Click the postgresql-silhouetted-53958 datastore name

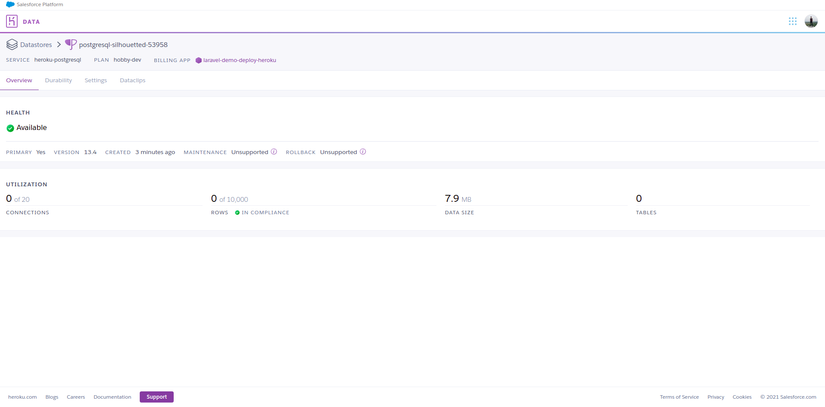coord(123,45)
